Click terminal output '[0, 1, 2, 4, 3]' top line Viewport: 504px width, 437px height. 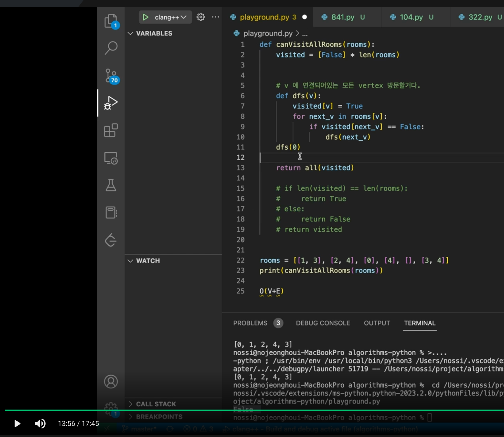pos(263,345)
